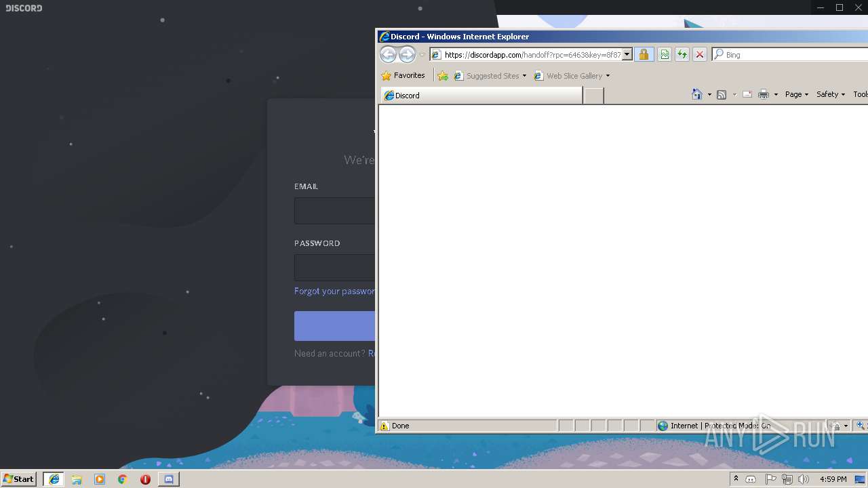The height and width of the screenshot is (488, 868).
Task: Click the RSS feeds icon
Action: (x=722, y=94)
